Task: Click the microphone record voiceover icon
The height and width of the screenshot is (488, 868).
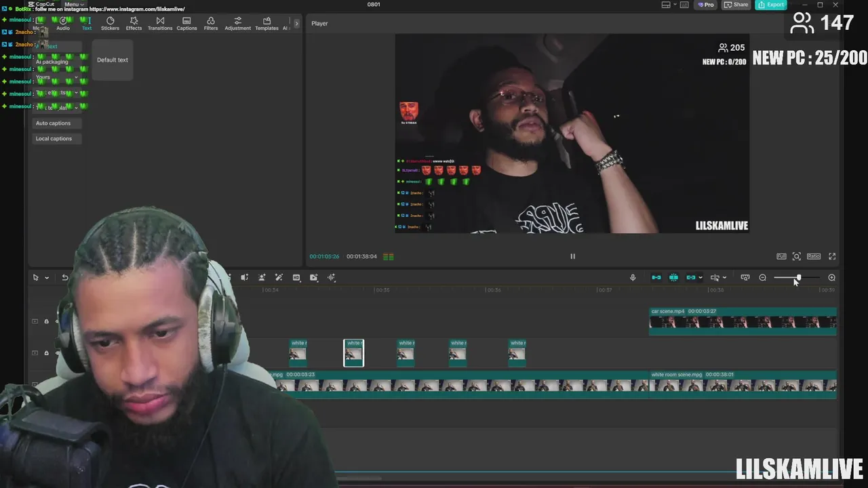Action: (633, 277)
